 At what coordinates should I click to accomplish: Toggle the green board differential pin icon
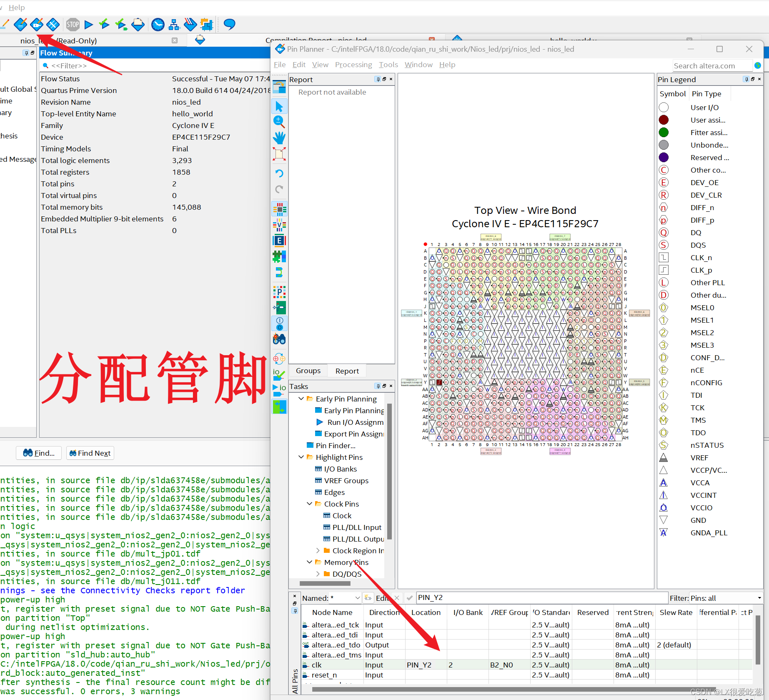coord(279,308)
